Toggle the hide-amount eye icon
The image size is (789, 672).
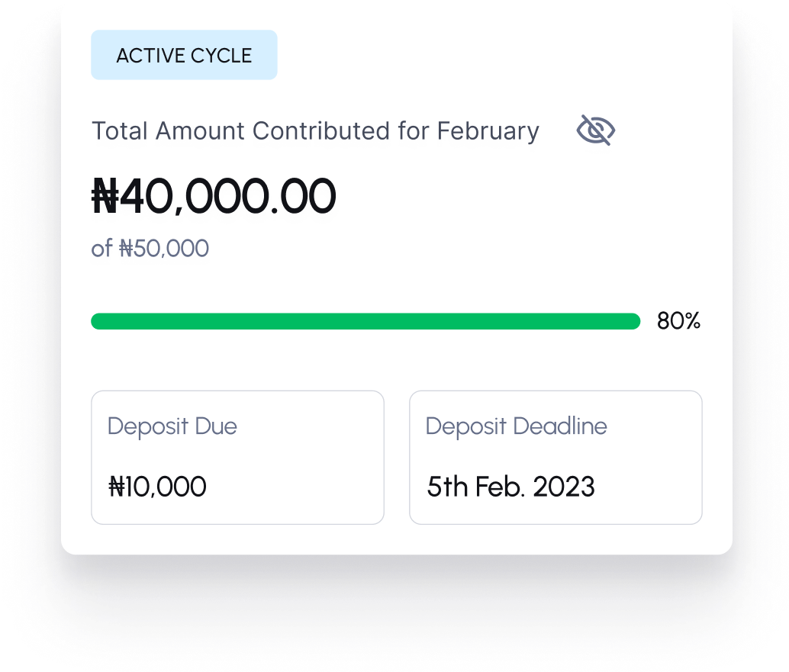[595, 130]
